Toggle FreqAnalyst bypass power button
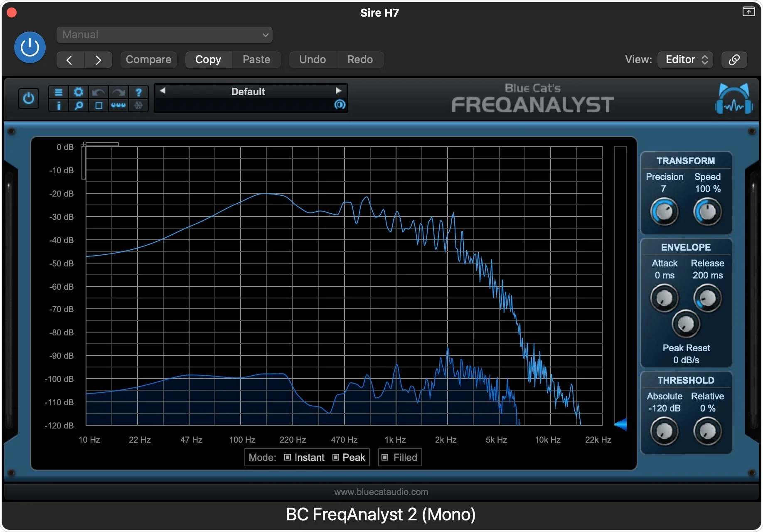 click(x=29, y=99)
